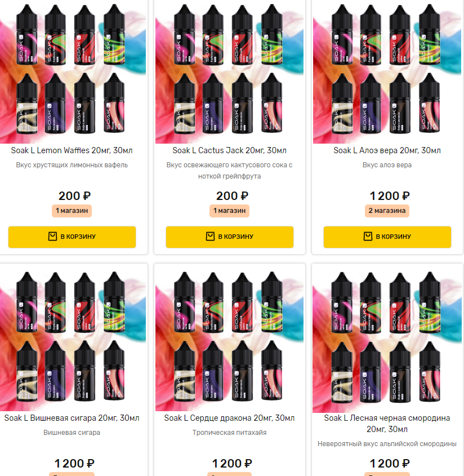Click cart icon on Lemon Waffles button
Screen dimensions: 464x476
coord(52,236)
